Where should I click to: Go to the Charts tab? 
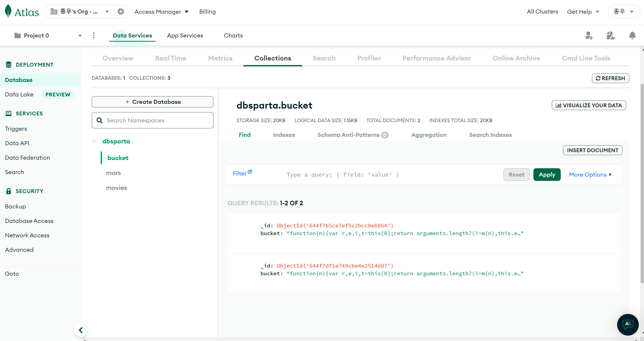233,35
